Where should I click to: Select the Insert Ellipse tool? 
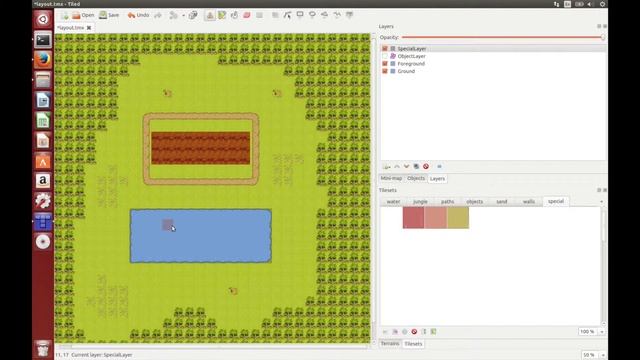click(312, 15)
